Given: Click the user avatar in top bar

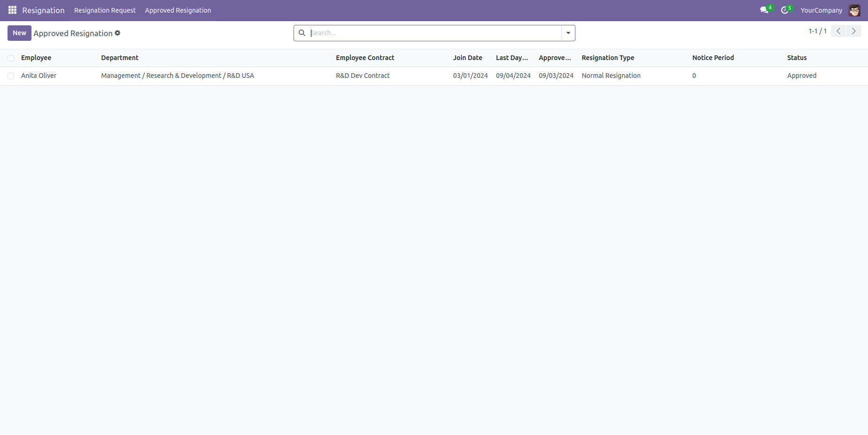Looking at the screenshot, I should coord(854,10).
